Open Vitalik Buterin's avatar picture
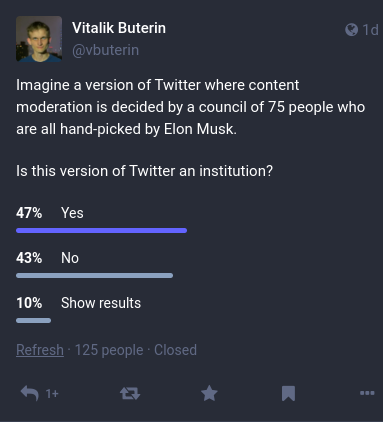The width and height of the screenshot is (383, 422). tap(39, 39)
